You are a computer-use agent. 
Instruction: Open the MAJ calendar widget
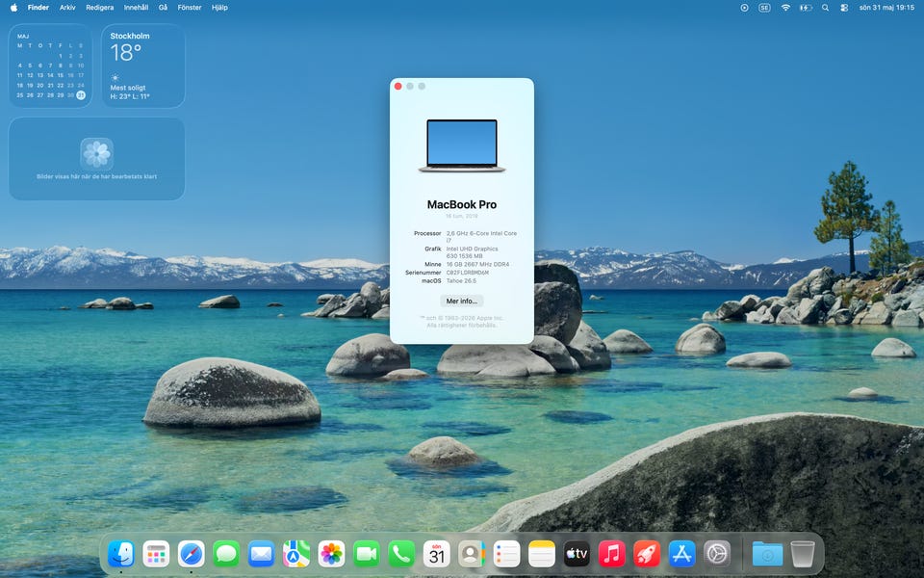tap(50, 66)
